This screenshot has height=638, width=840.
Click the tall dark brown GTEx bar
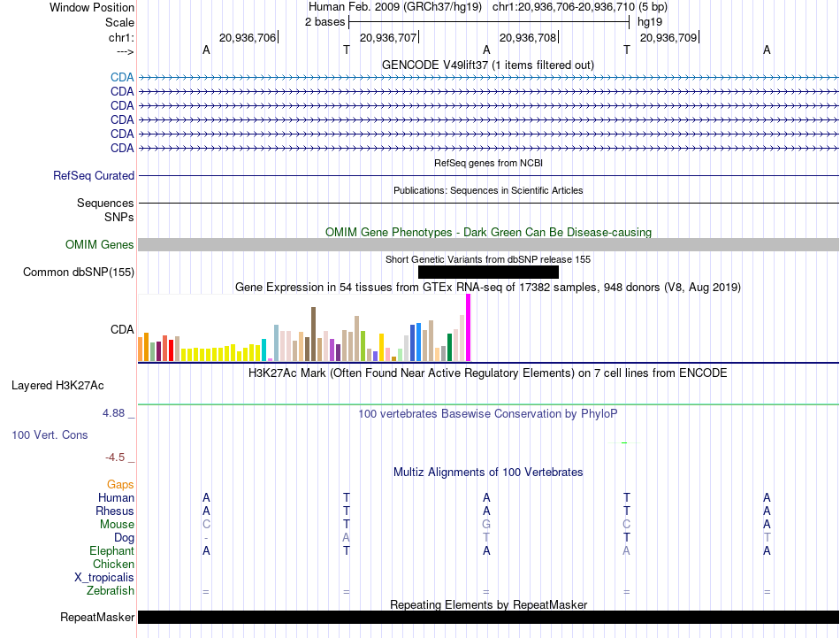coord(313,334)
